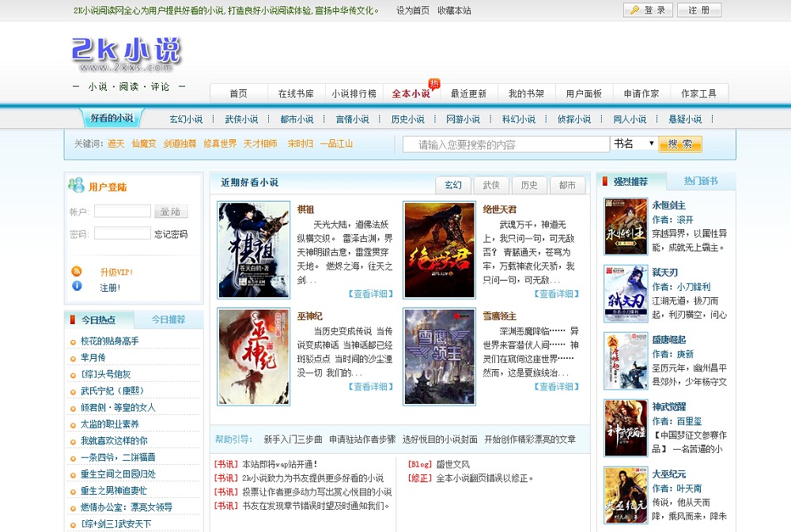Viewport: 791px width, 532px height.
Task: Select the 悬疑小说 category
Action: tap(685, 119)
